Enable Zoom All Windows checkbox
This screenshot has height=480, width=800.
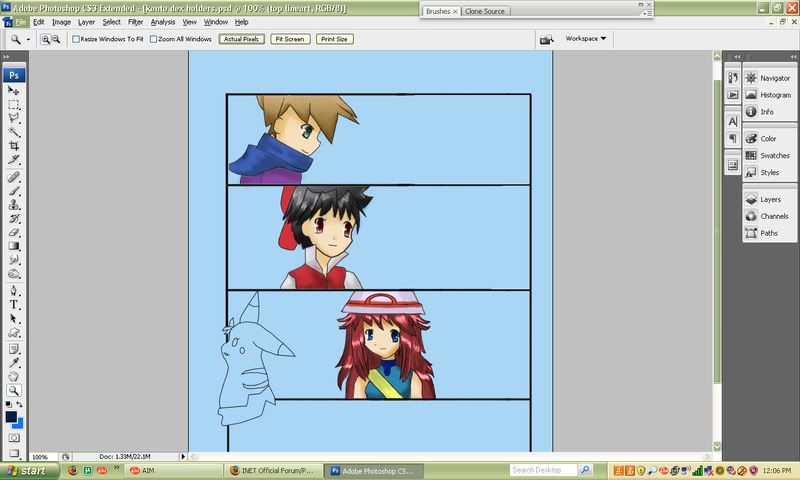tap(153, 39)
